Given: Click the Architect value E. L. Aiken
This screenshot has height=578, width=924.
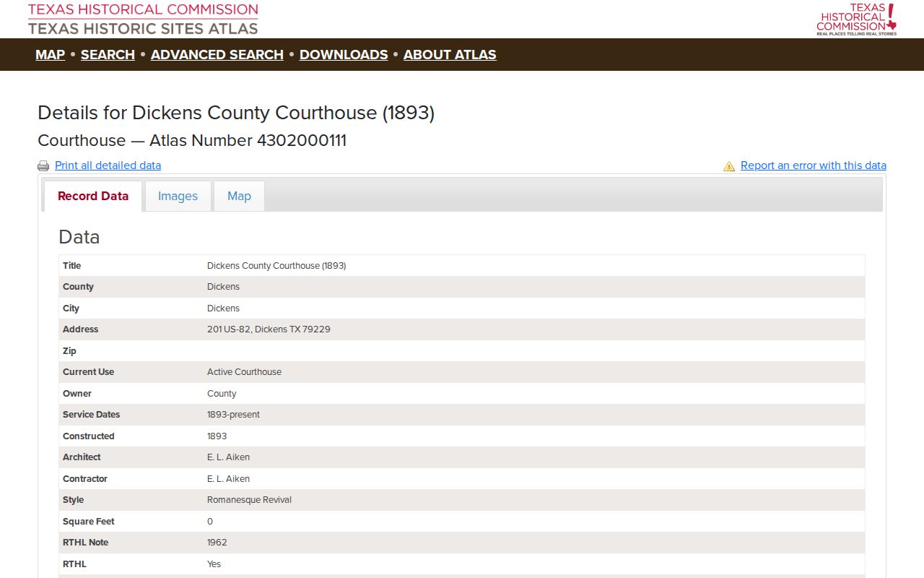Looking at the screenshot, I should pyautogui.click(x=228, y=457).
